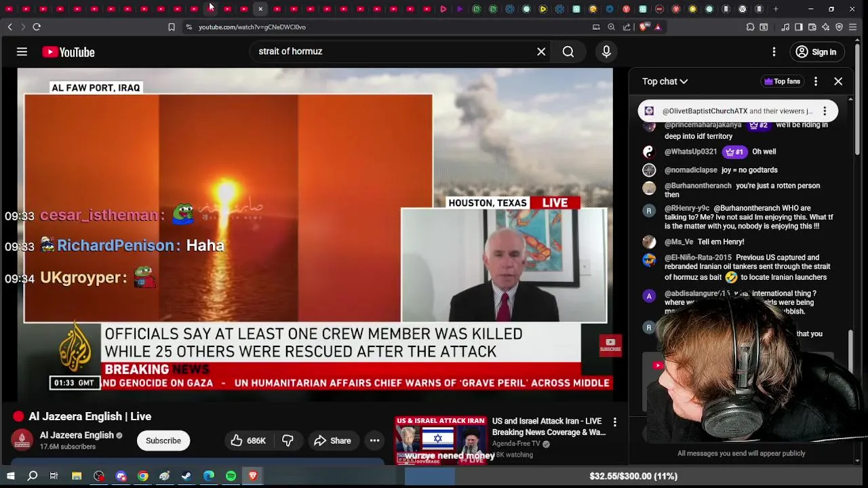Open menu for Agenda-Free TV suggested video
Image resolution: width=868 pixels, height=488 pixels.
pyautogui.click(x=614, y=422)
